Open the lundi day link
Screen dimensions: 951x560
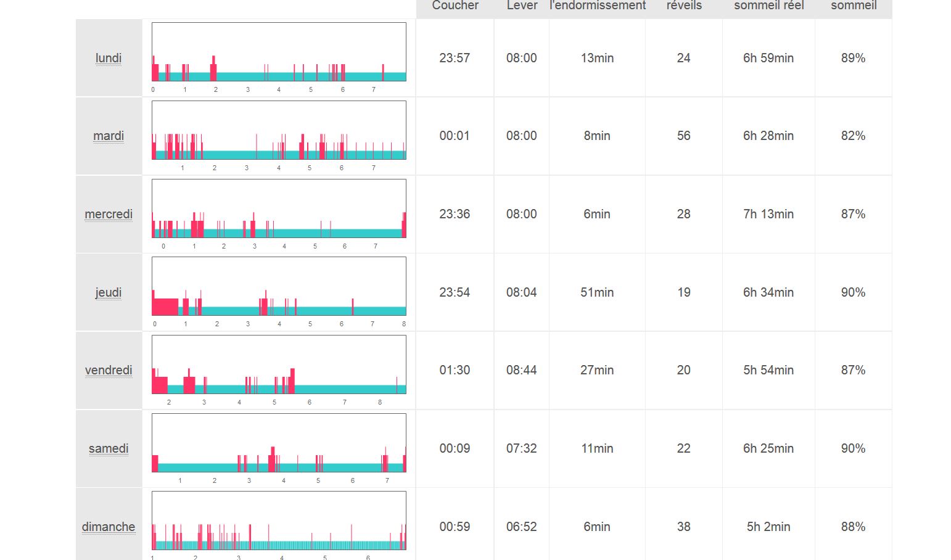(x=109, y=58)
